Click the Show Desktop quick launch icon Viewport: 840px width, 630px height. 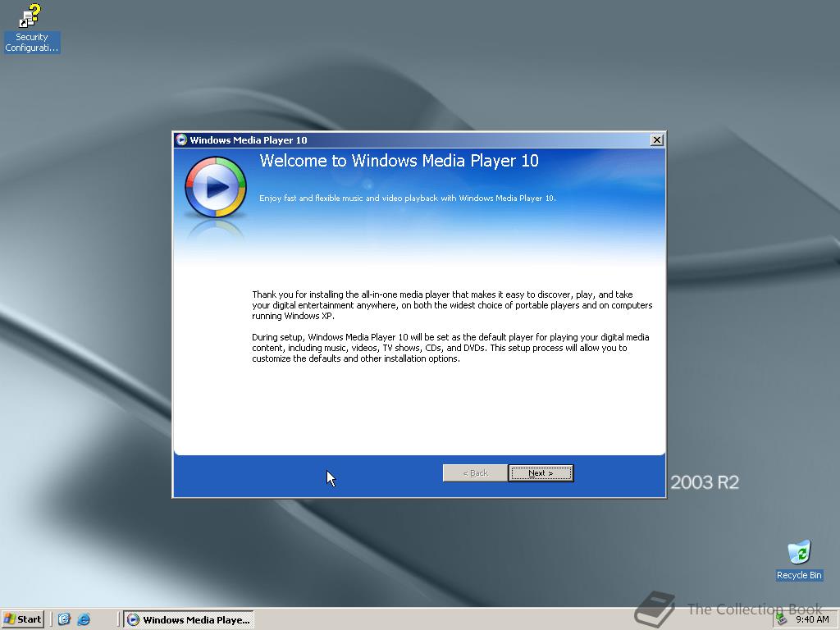[x=64, y=619]
